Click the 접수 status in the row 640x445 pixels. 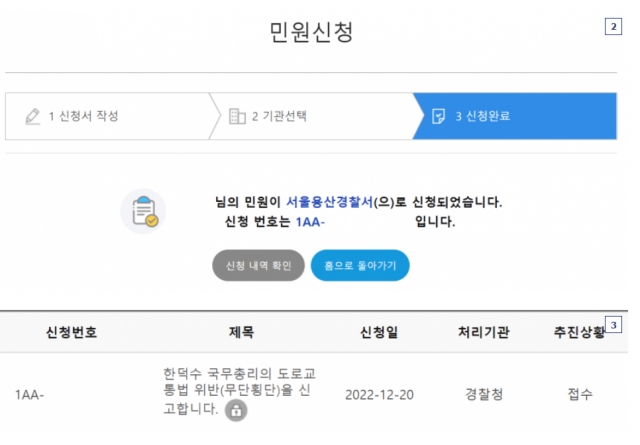[x=580, y=394]
